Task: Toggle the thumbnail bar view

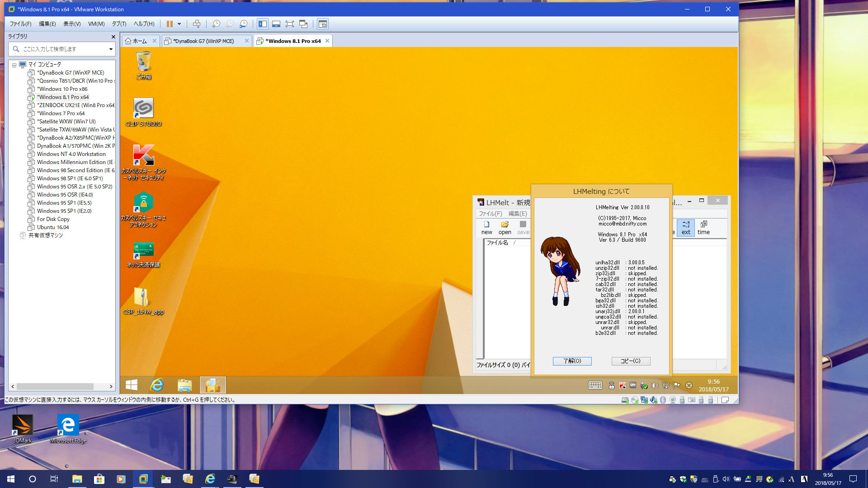Action: (x=276, y=24)
